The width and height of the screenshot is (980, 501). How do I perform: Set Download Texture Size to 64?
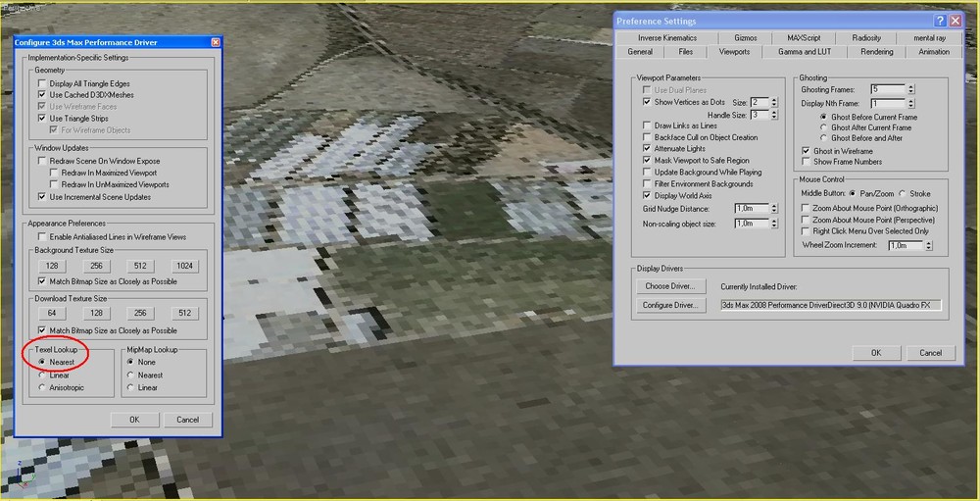[x=52, y=314]
